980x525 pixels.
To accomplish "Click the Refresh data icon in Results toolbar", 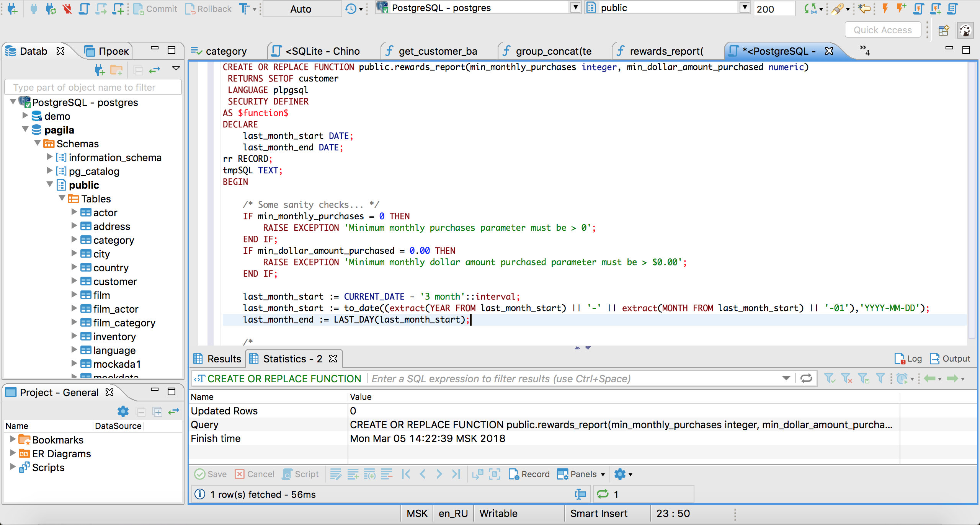I will [807, 378].
